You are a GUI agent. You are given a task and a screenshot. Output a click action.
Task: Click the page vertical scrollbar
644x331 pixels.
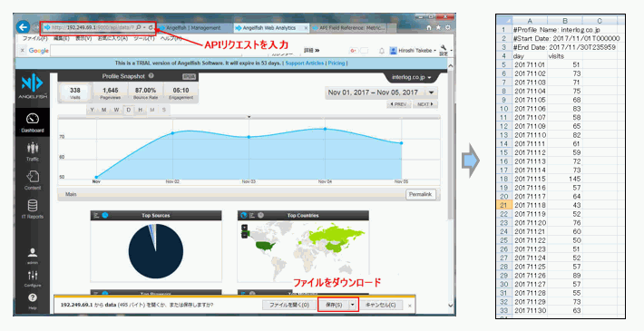(451, 185)
